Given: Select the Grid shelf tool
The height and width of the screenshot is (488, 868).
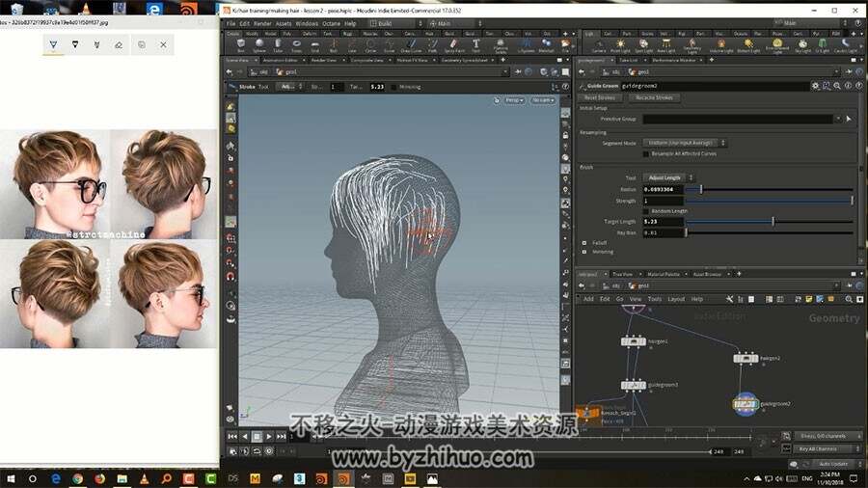Looking at the screenshot, I should pos(315,45).
